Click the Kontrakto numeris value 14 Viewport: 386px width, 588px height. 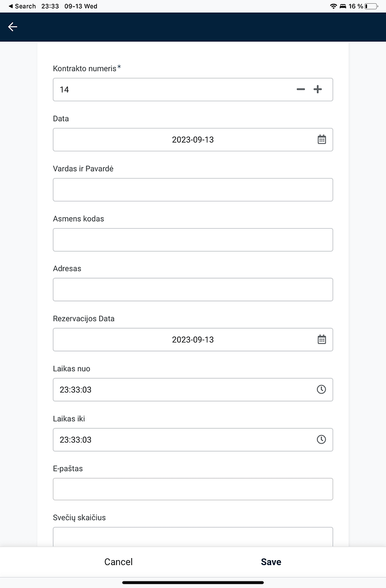pyautogui.click(x=65, y=89)
